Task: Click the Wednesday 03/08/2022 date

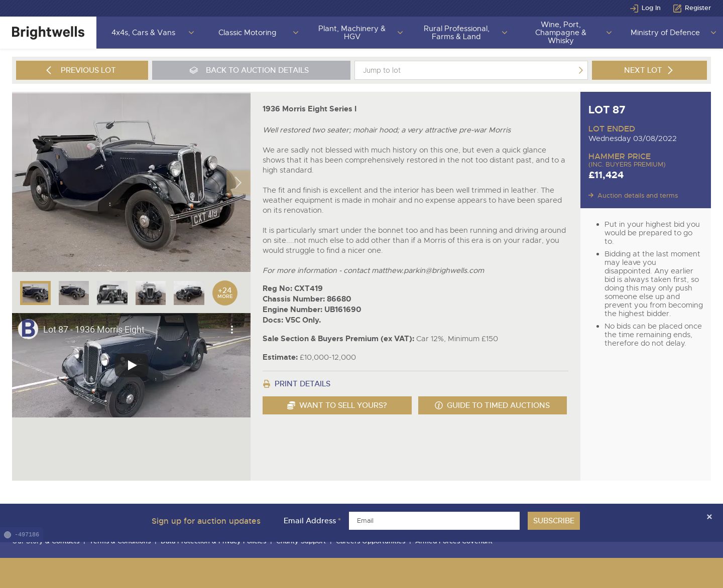Action: pyautogui.click(x=633, y=138)
